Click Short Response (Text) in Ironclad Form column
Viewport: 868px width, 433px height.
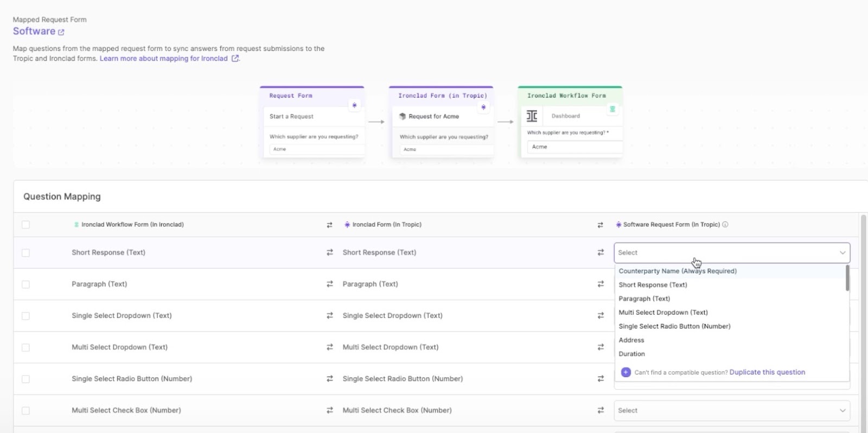click(x=379, y=252)
